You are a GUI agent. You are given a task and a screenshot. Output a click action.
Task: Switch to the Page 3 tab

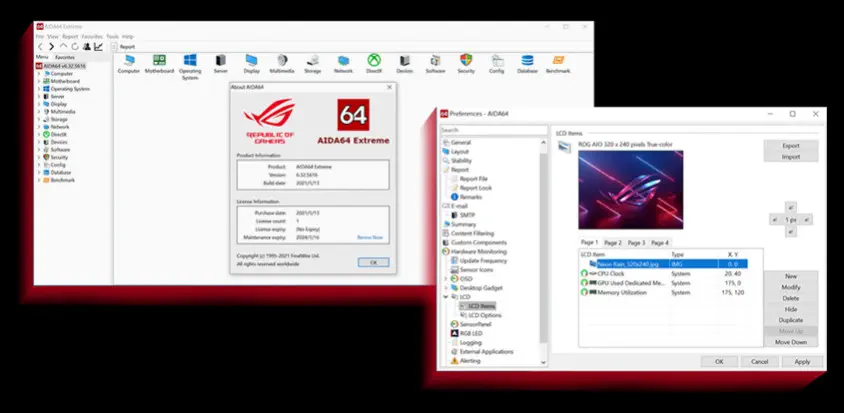point(636,243)
